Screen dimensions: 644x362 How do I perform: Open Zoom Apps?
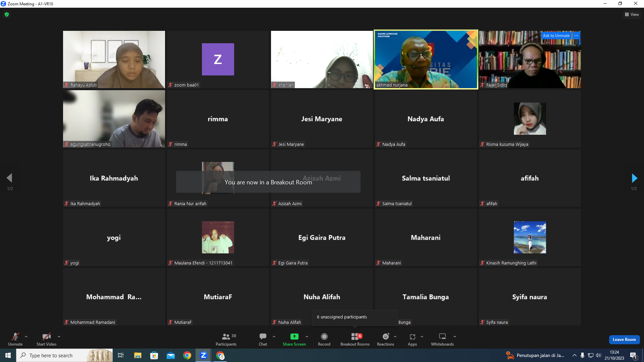click(413, 339)
